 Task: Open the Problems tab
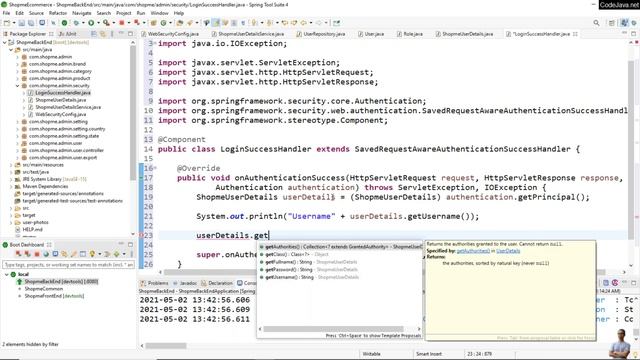click(x=155, y=283)
